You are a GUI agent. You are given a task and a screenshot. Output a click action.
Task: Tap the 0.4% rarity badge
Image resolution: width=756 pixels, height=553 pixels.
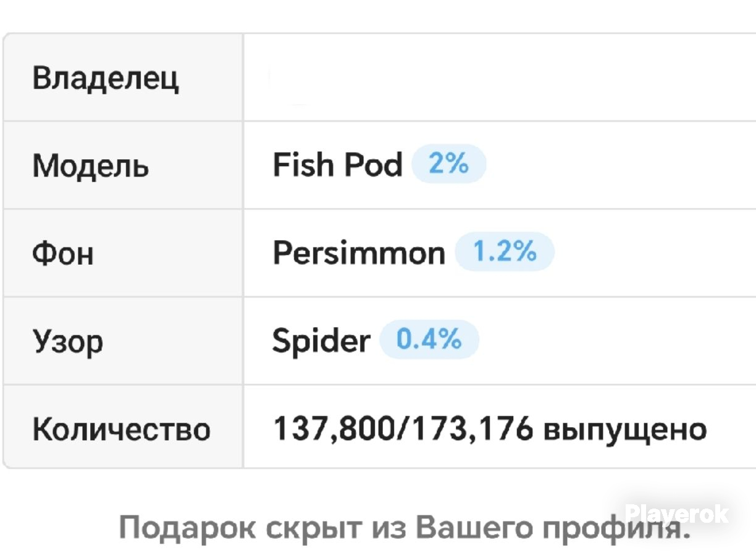click(429, 339)
